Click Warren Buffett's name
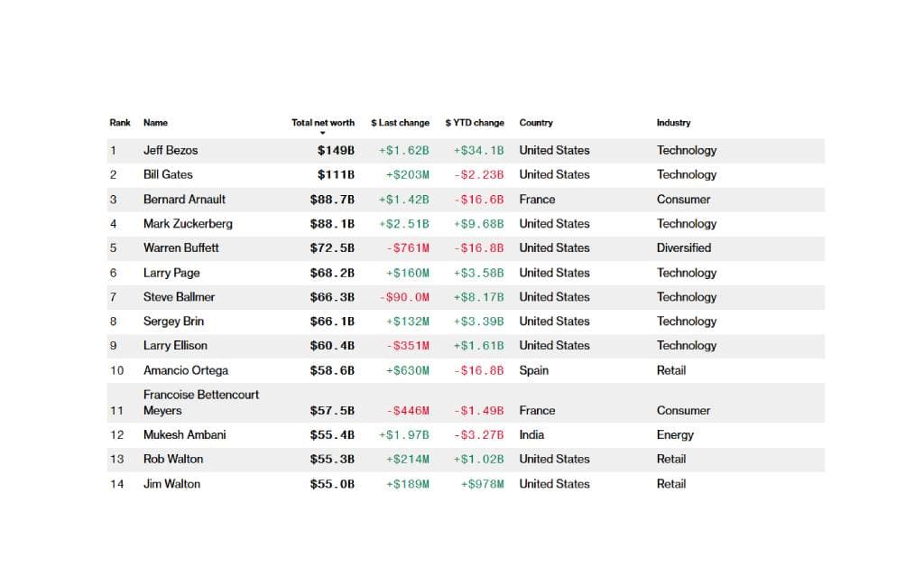 click(x=180, y=247)
